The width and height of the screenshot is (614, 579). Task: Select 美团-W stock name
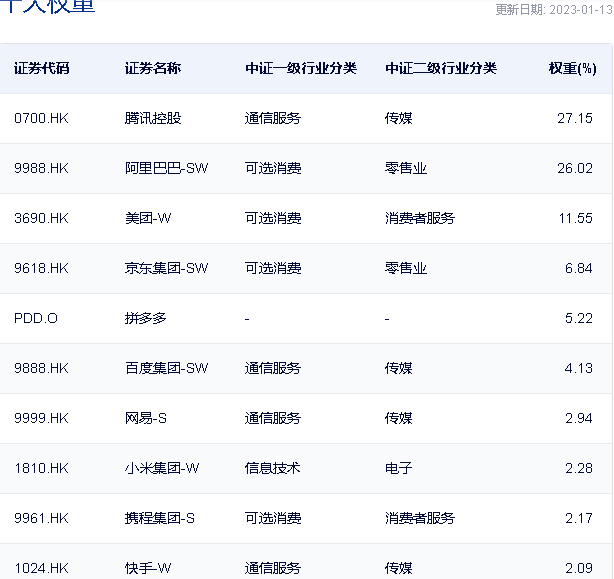pyautogui.click(x=149, y=218)
